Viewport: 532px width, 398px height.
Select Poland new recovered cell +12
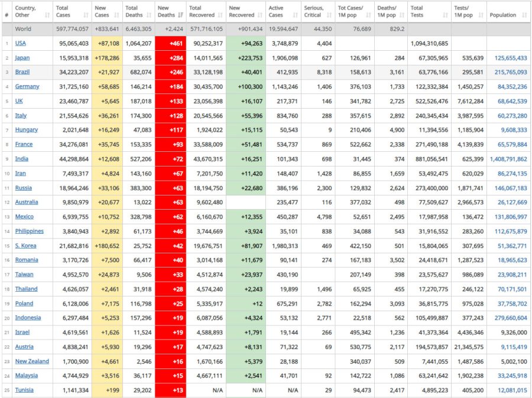[246, 304]
